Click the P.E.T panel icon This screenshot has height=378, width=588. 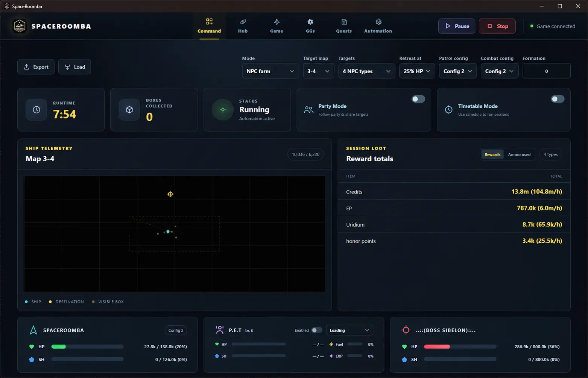pyautogui.click(x=220, y=330)
